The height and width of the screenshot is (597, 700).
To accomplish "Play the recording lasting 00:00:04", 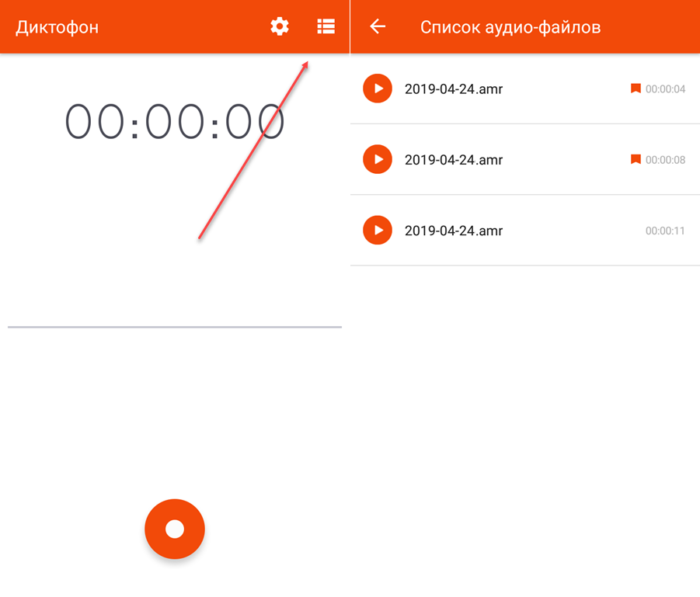I will (377, 89).
